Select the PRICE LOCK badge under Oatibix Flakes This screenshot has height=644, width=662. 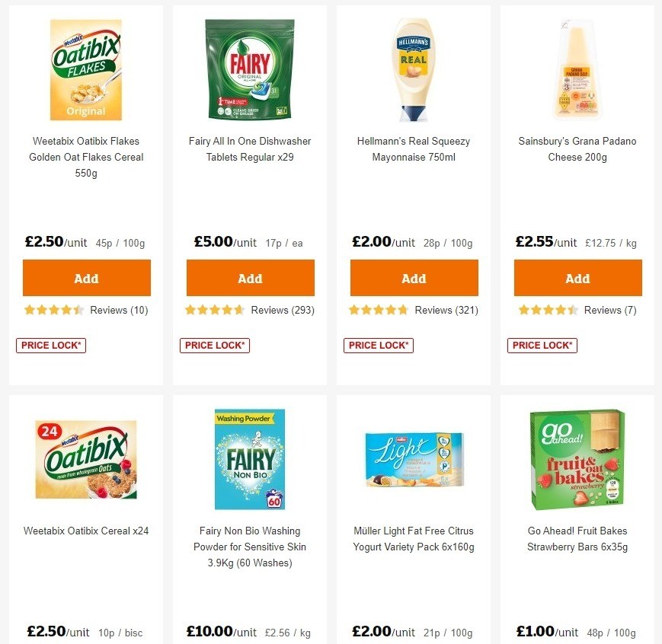coord(51,345)
